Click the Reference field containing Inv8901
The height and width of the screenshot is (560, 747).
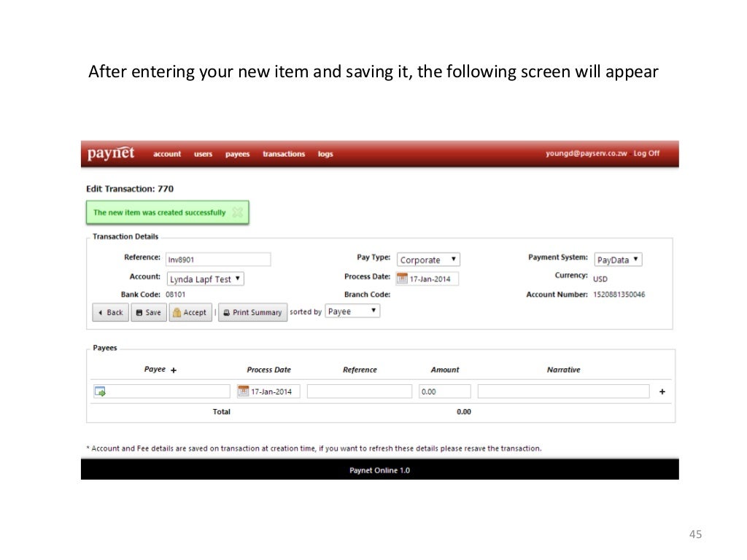(x=218, y=260)
